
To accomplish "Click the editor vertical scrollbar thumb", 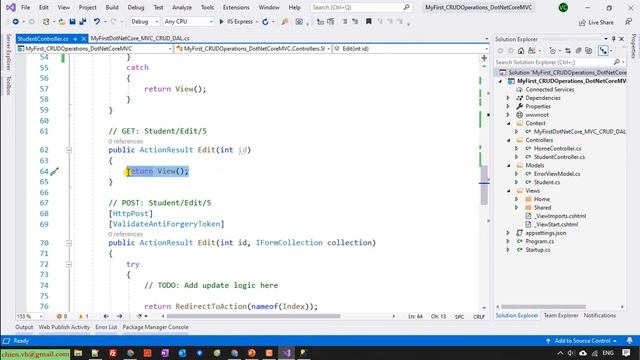I will coord(484,186).
